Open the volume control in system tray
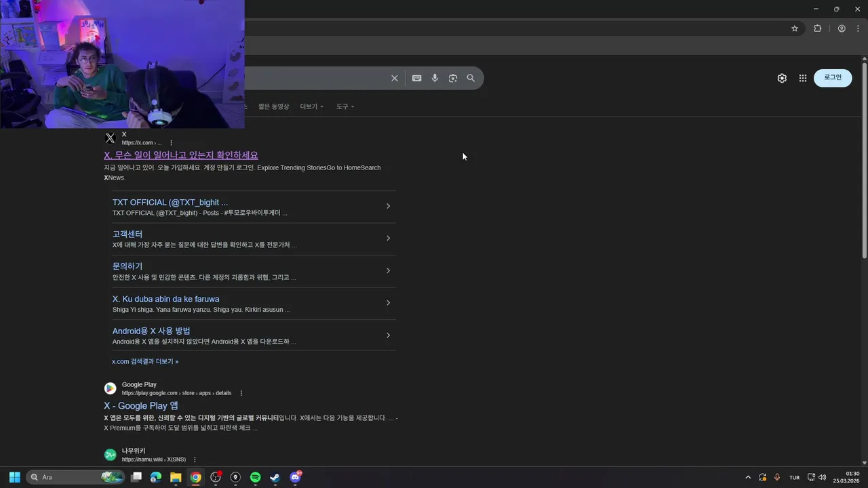The height and width of the screenshot is (488, 868). tap(823, 477)
